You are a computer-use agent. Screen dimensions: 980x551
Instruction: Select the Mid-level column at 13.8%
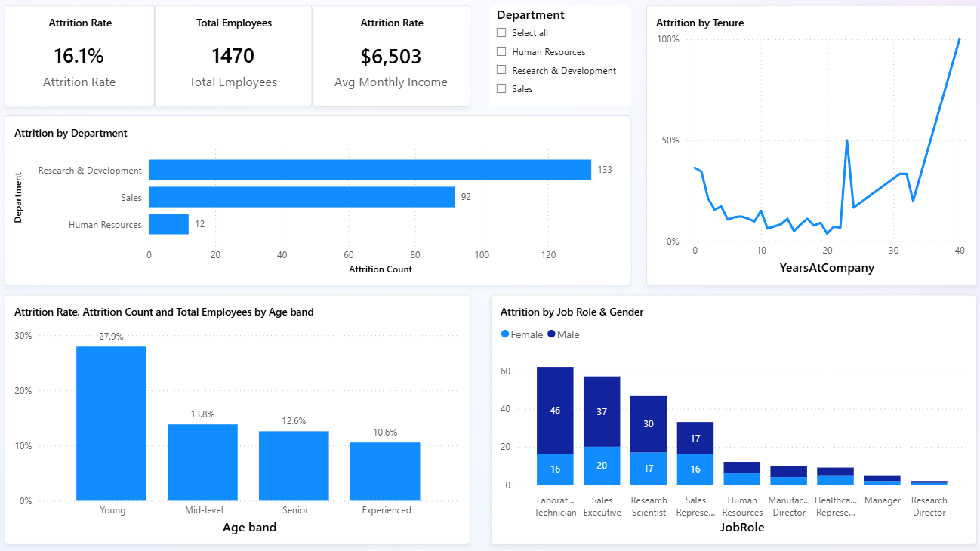202,462
